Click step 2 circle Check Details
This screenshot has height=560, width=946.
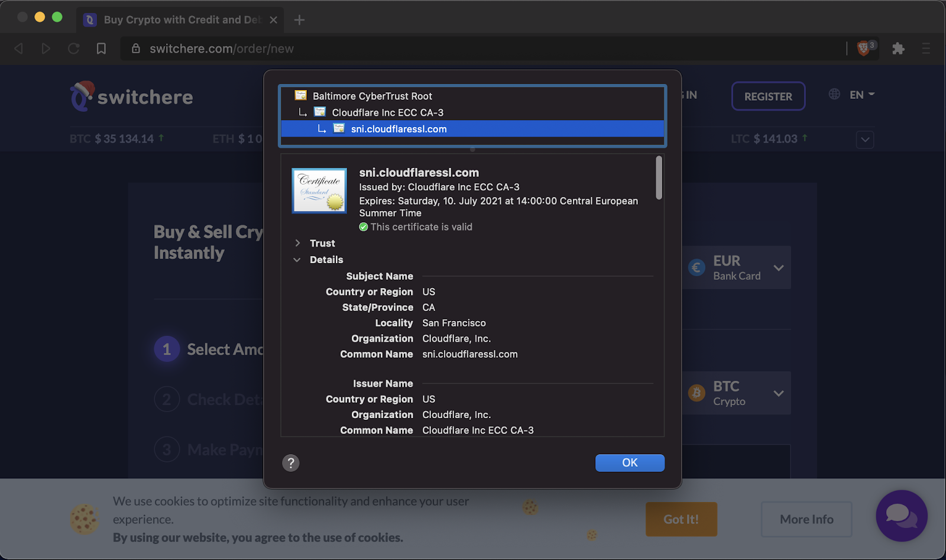pyautogui.click(x=167, y=400)
